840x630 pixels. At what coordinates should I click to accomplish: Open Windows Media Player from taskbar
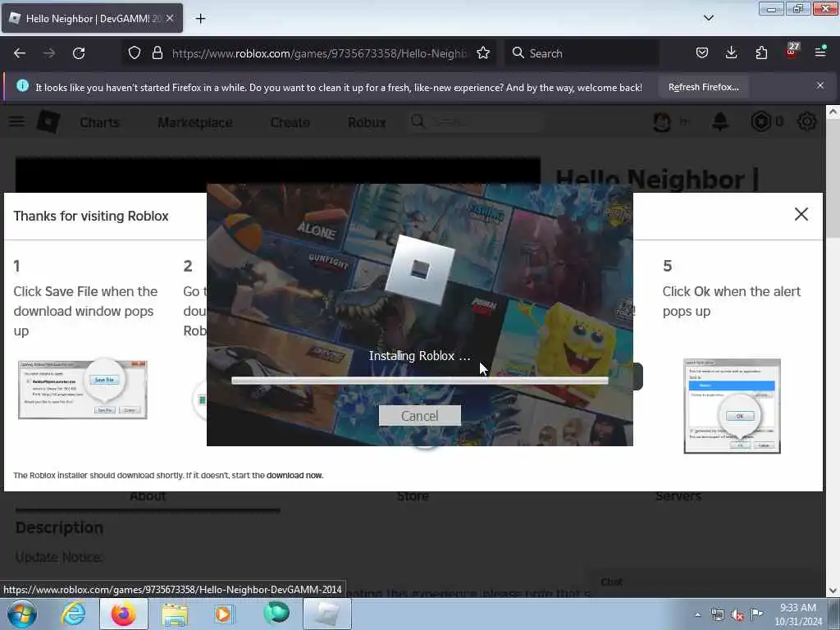click(224, 614)
